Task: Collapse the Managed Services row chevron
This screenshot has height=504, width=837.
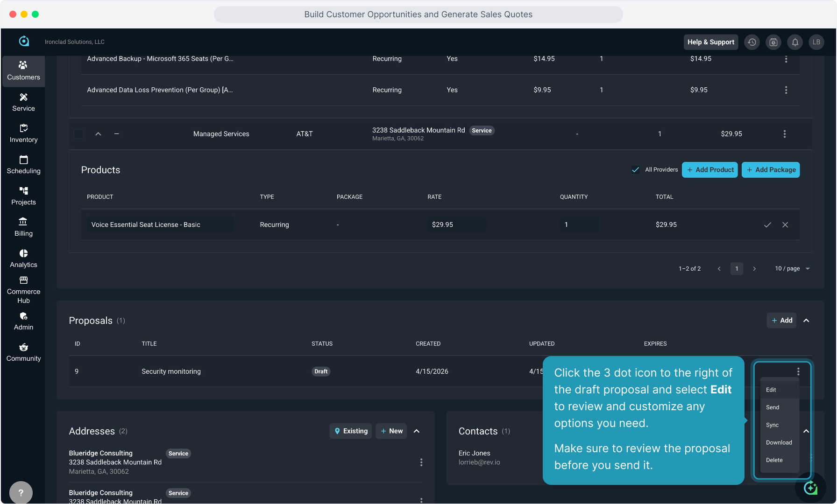Action: pyautogui.click(x=98, y=134)
